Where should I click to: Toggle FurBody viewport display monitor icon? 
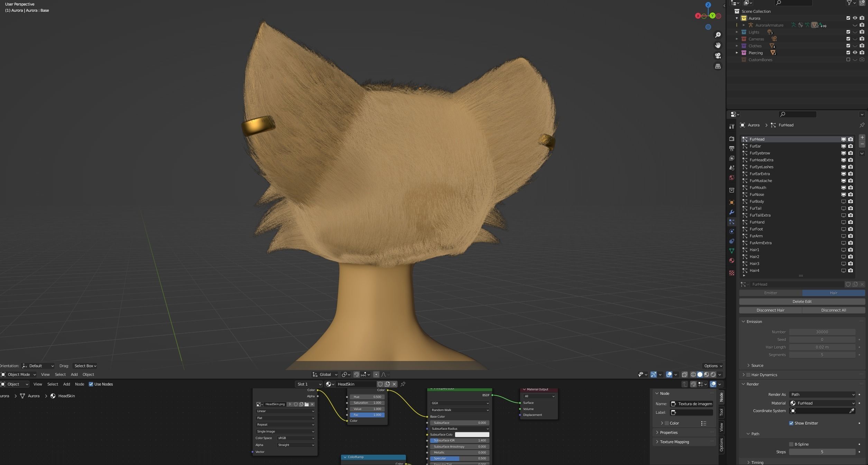843,201
